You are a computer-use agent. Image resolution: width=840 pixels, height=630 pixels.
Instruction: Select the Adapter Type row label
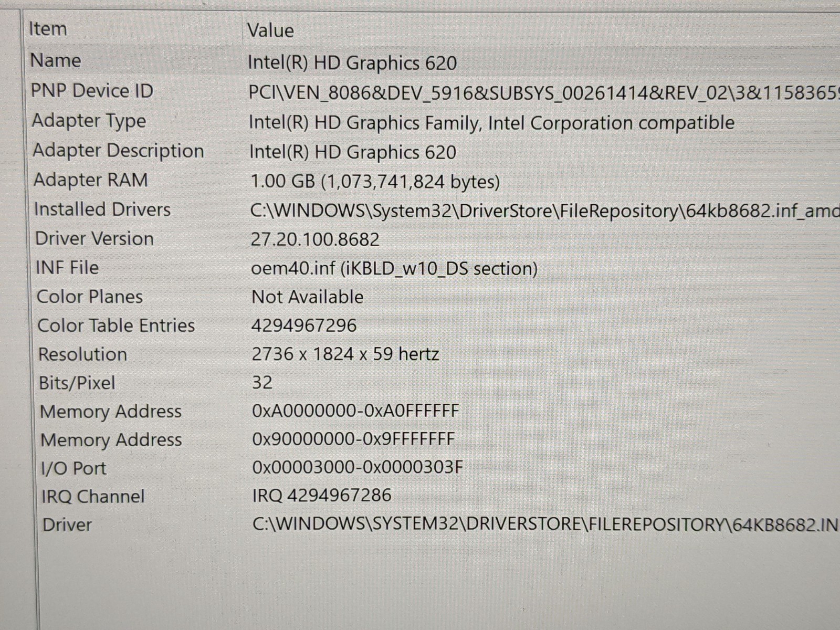89,121
